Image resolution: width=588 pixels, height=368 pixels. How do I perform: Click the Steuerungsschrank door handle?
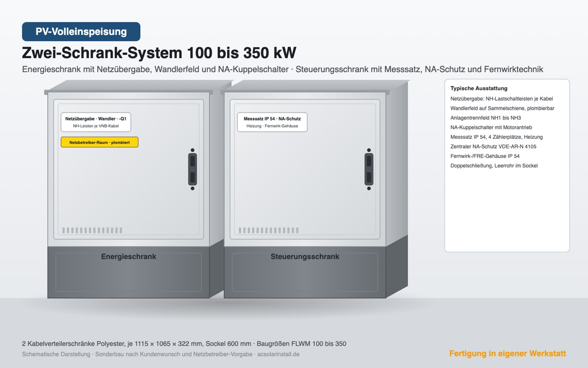[369, 169]
